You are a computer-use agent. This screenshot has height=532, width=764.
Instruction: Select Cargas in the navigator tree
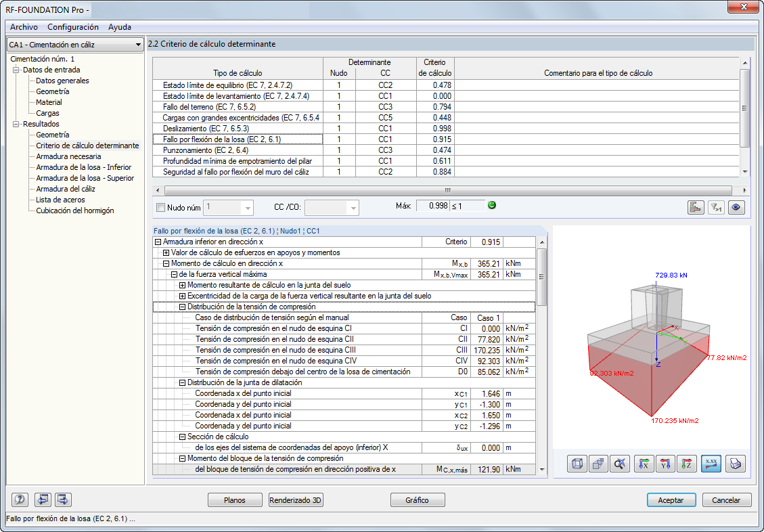tap(47, 113)
